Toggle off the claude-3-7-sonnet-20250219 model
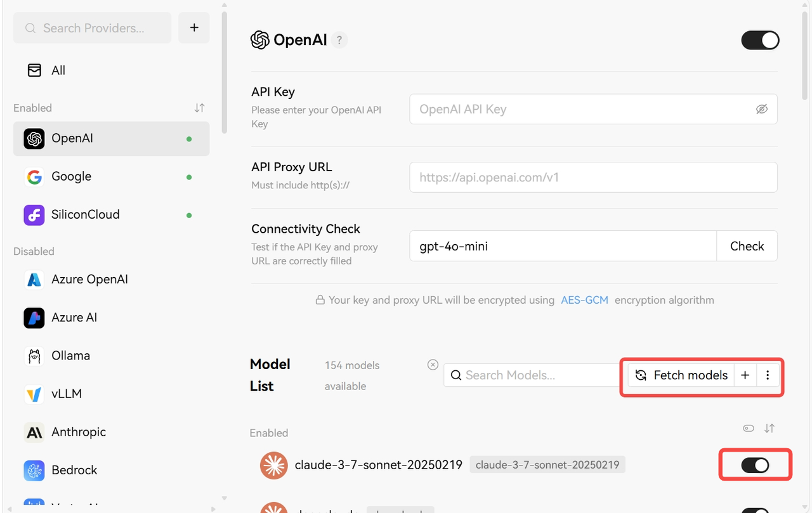Screen dimensions: 812x513 click(x=755, y=465)
